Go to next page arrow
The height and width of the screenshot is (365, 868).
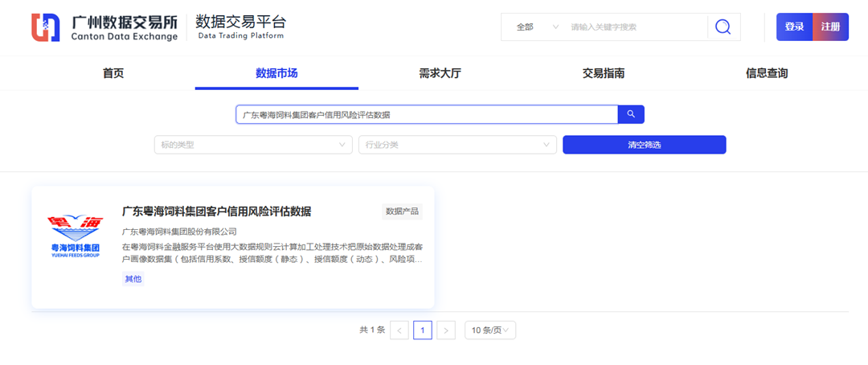coord(447,330)
